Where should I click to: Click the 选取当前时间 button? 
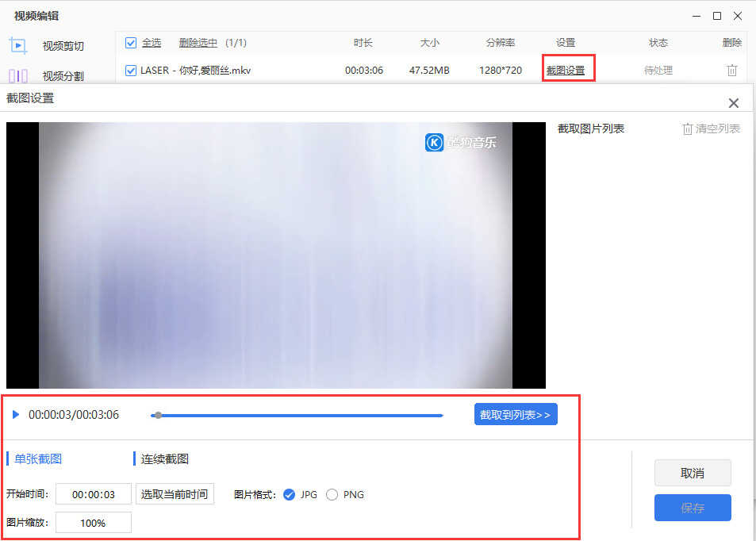coord(175,494)
